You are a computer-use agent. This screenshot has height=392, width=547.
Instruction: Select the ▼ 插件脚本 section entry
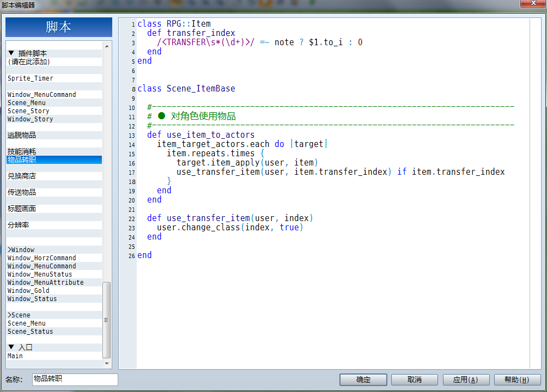pyautogui.click(x=54, y=53)
